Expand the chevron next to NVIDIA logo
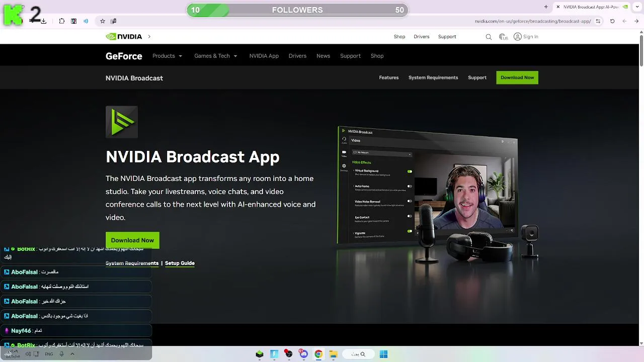Viewport: 644px width, 362px height. (149, 37)
